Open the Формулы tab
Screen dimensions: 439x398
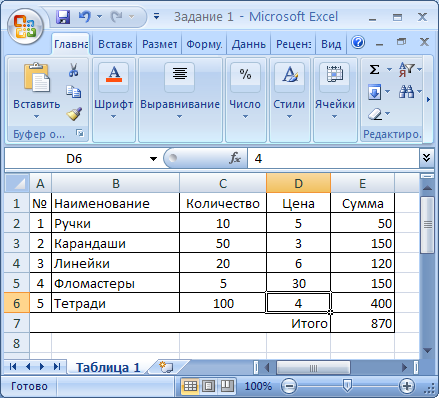[204, 44]
